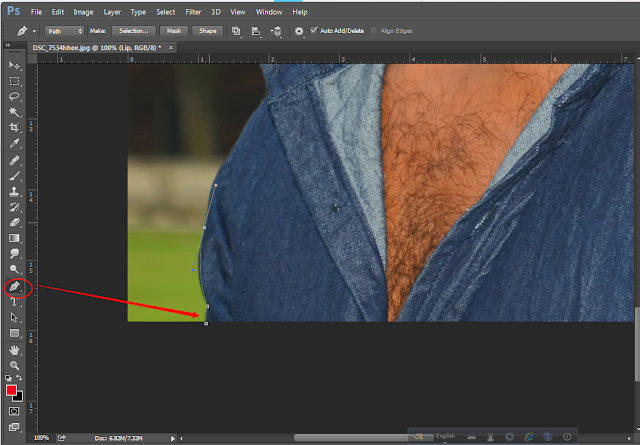The image size is (640, 445).
Task: Click the English language indicator
Action: (445, 436)
